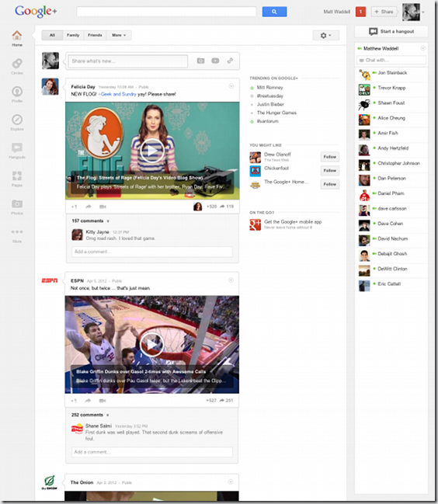Image resolution: width=438 pixels, height=504 pixels.
Task: Expand the More circles dropdown
Action: (119, 35)
